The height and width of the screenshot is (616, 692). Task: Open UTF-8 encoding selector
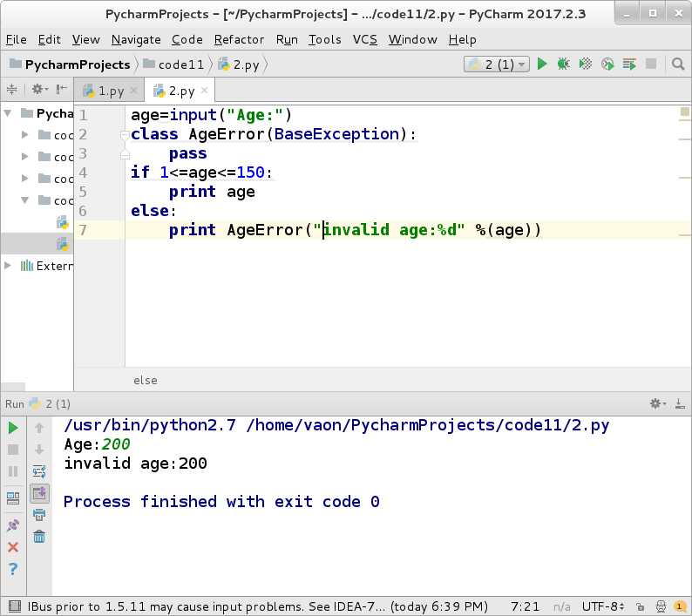pos(603,606)
